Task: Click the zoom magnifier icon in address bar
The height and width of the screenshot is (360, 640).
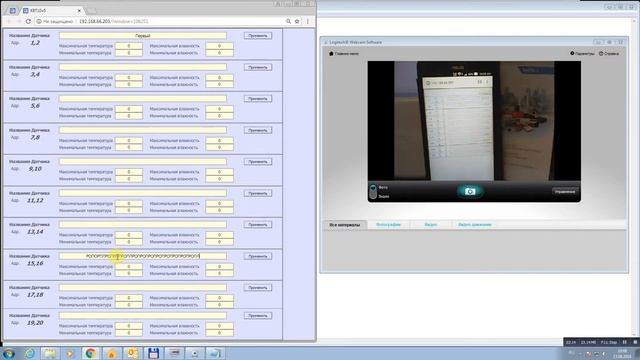Action: [x=288, y=21]
